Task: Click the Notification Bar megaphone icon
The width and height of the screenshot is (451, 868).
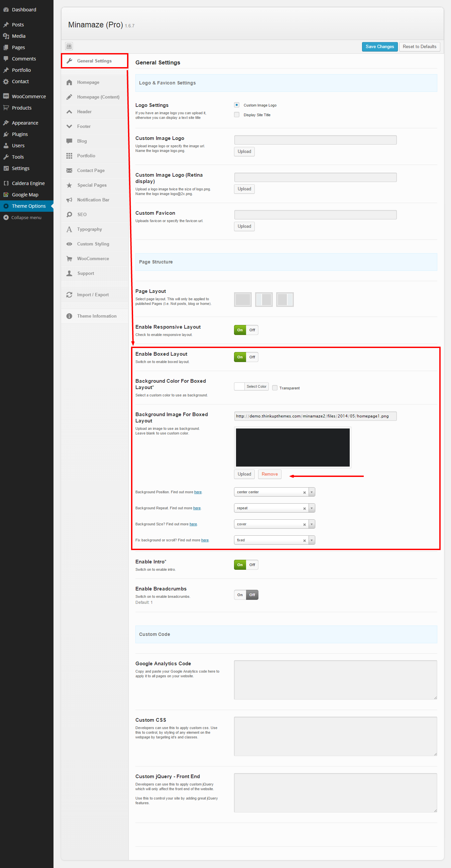Action: click(69, 200)
